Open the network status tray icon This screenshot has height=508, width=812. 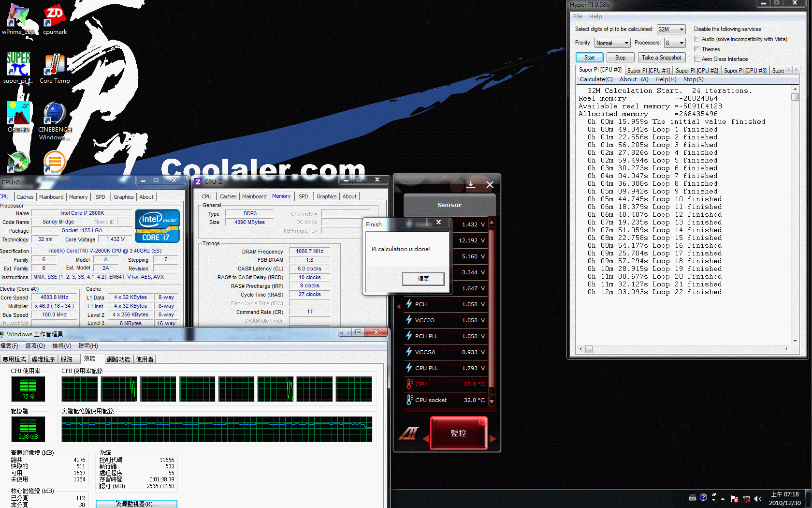coord(746,499)
